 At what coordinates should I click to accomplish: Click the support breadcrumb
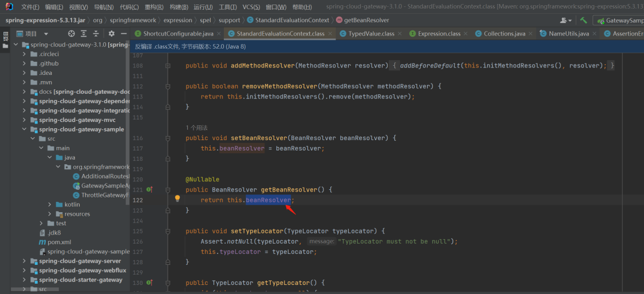point(229,20)
